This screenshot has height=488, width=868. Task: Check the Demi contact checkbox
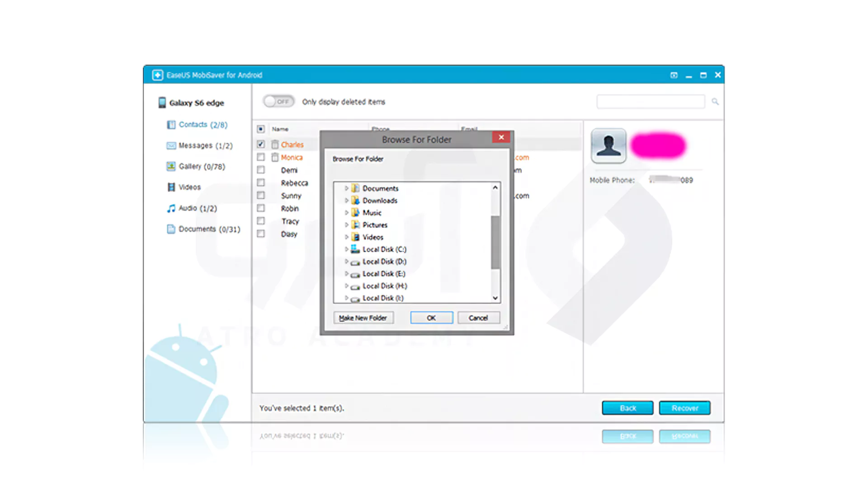point(261,170)
